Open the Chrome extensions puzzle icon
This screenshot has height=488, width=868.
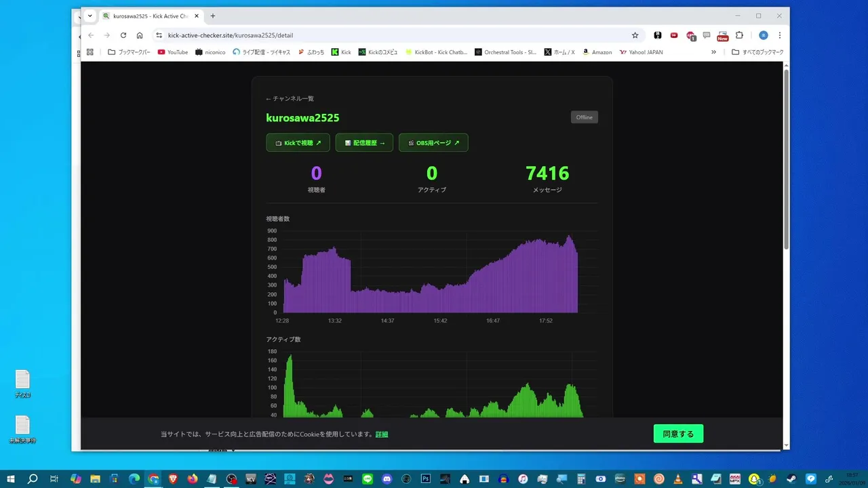(739, 35)
